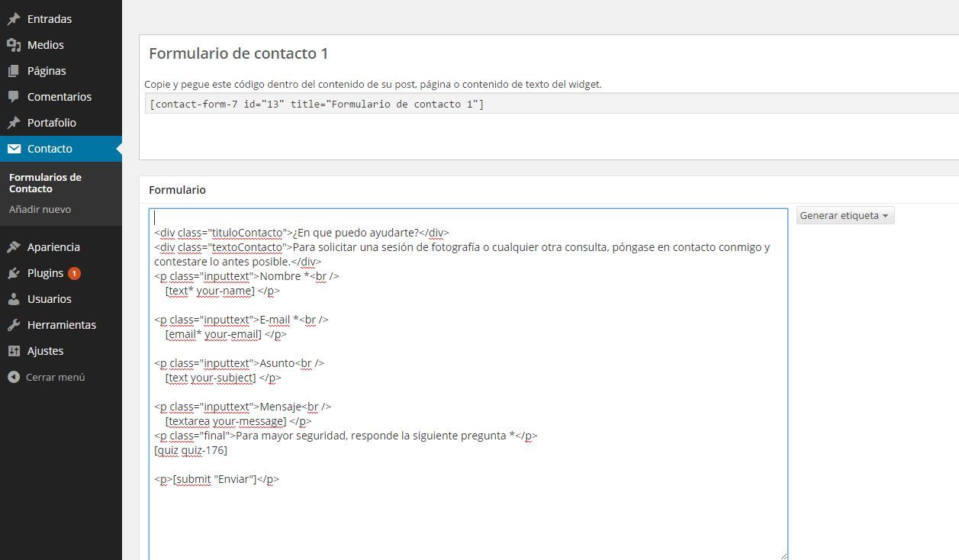Click the Formulario section heading

(x=177, y=190)
